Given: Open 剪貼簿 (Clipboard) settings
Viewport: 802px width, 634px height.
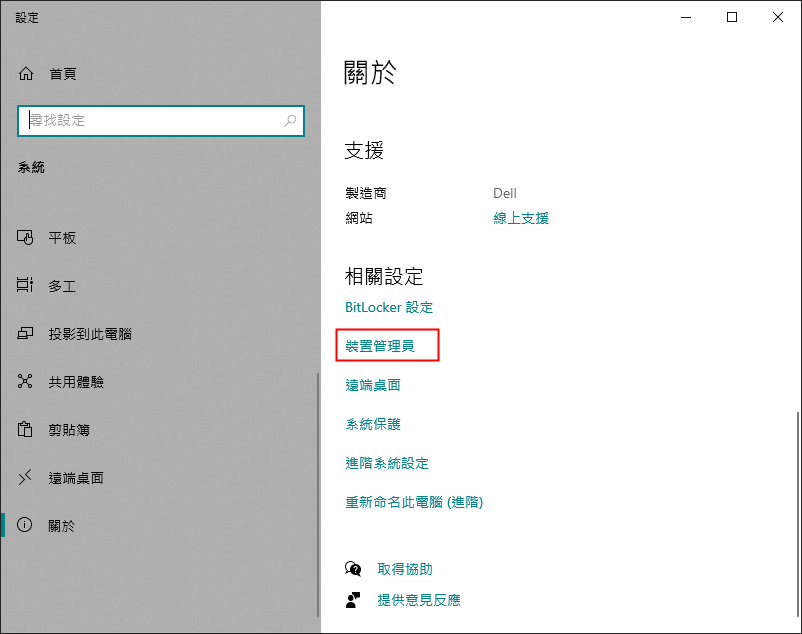Looking at the screenshot, I should [x=24, y=429].
